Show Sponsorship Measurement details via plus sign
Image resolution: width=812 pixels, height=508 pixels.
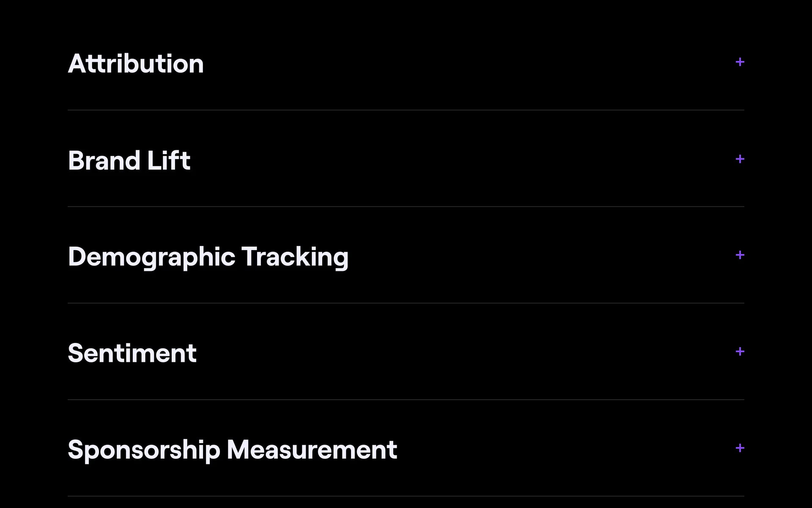tap(740, 448)
